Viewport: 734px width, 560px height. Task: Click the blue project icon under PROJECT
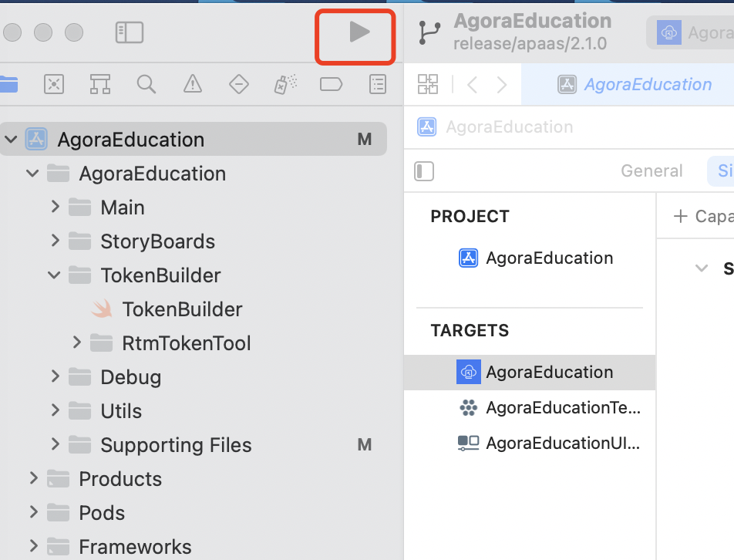click(469, 258)
